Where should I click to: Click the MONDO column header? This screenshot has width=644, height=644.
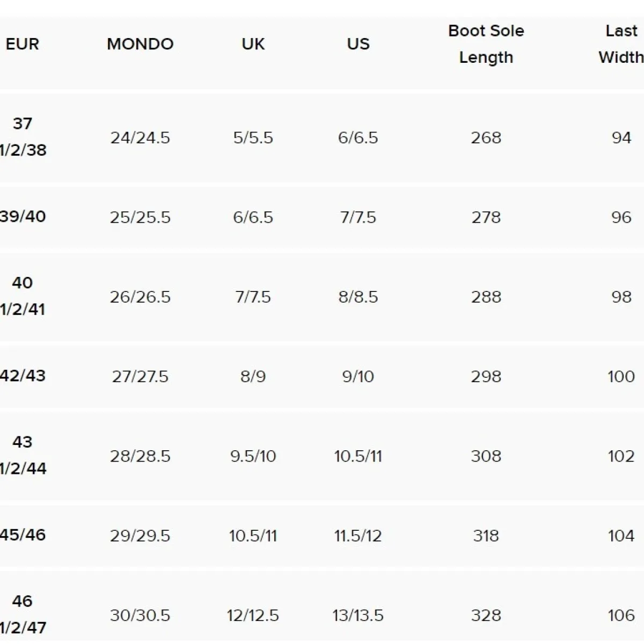140,44
